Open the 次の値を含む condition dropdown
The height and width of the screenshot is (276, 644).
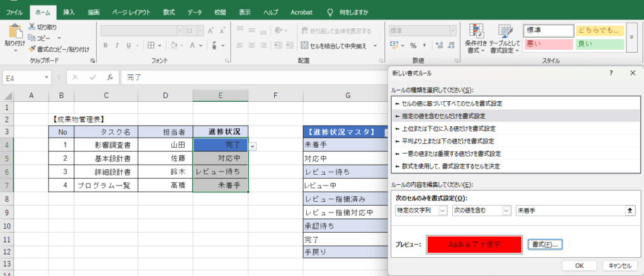coord(506,211)
